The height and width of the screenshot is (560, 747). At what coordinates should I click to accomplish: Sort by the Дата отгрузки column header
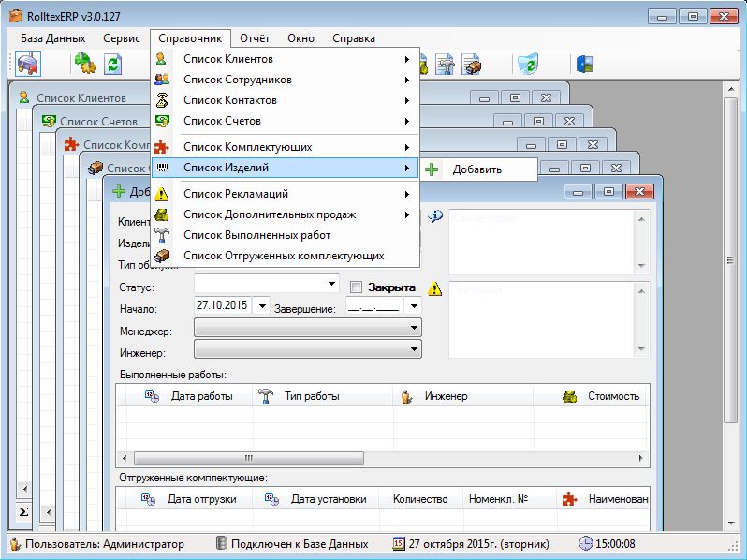point(189,499)
